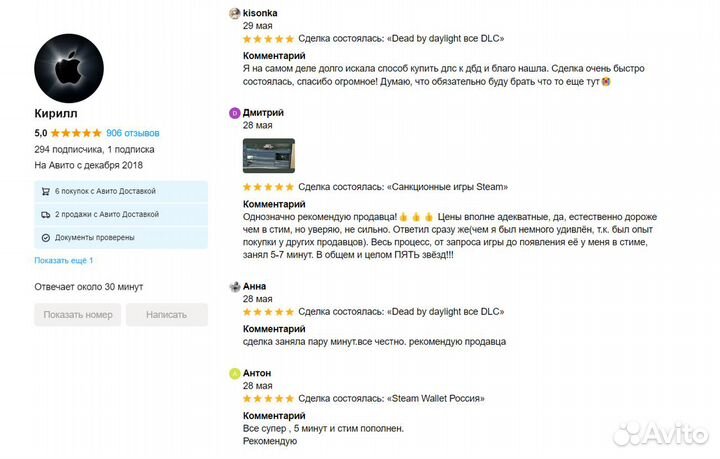
Task: Click the shopping cart icon for Авито Доставкой purchases
Action: (45, 191)
